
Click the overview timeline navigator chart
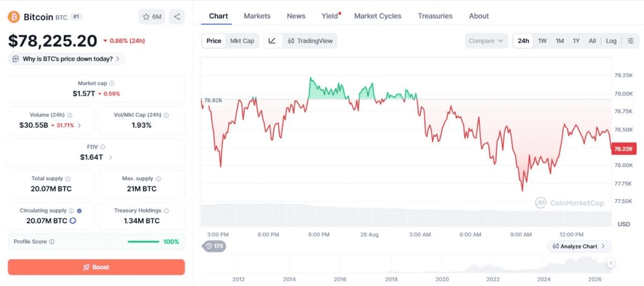coord(407,264)
